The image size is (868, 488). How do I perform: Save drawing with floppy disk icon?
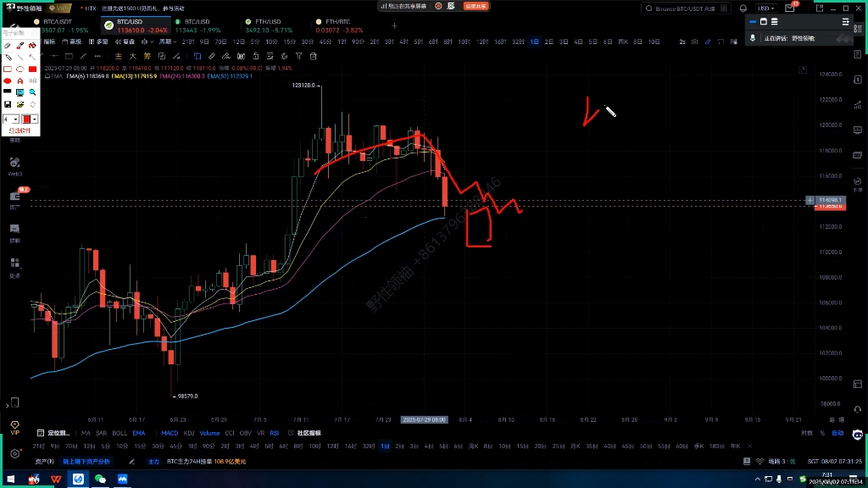tap(8, 104)
